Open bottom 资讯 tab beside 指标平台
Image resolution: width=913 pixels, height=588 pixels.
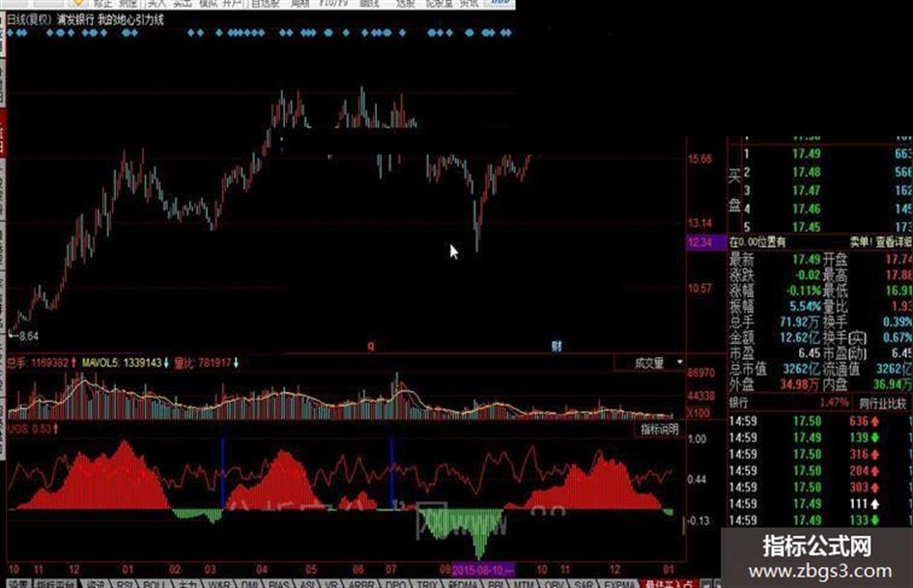click(95, 583)
